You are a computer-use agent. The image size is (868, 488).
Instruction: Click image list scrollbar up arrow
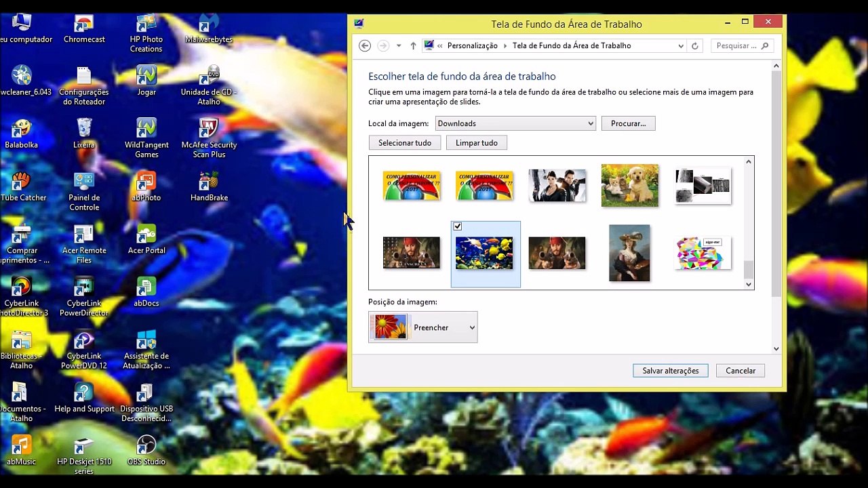[x=749, y=161]
